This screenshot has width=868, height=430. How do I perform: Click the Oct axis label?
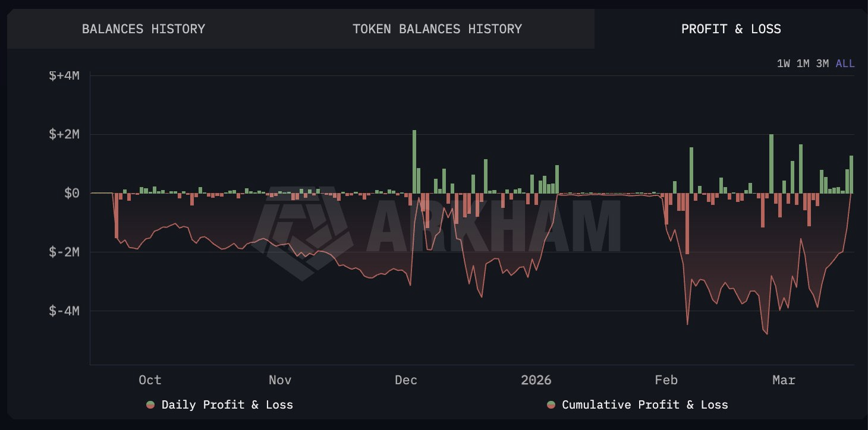tap(150, 380)
